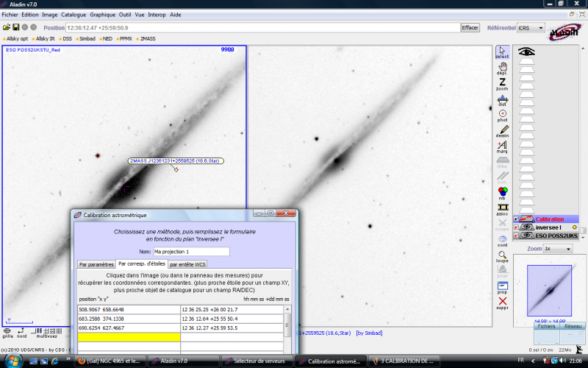Click the save floppy-disk icon
This screenshot has height=368, width=588.
pos(15,27)
